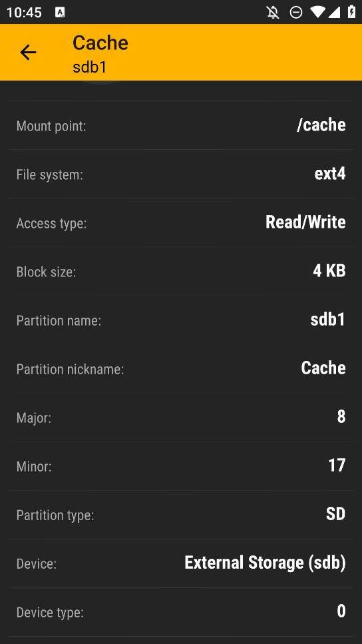
Task: Tap the Partition nickname Cache row
Action: 181,368
